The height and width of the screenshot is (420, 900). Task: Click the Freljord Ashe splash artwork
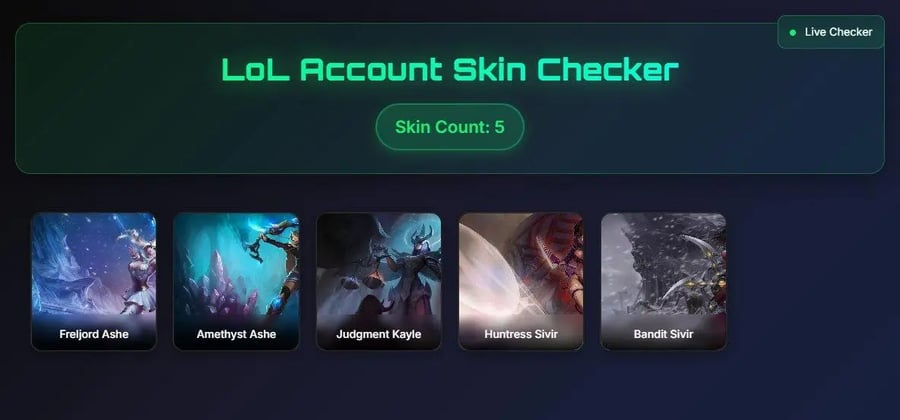click(94, 264)
